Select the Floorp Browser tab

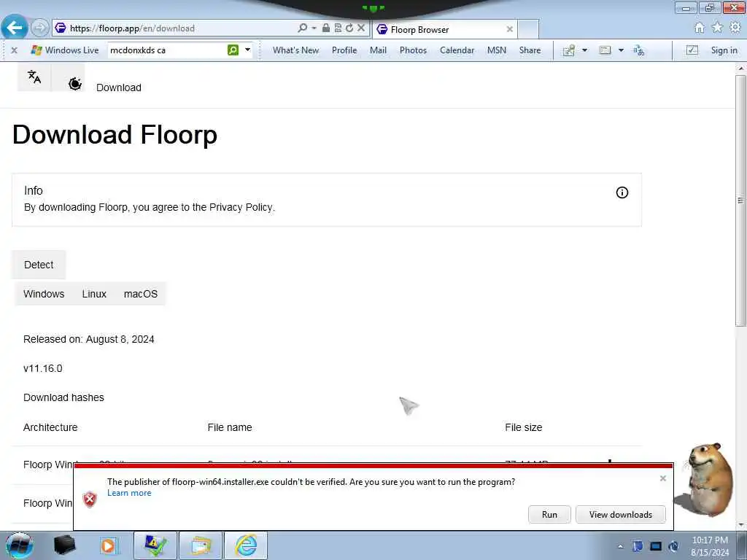pyautogui.click(x=443, y=29)
